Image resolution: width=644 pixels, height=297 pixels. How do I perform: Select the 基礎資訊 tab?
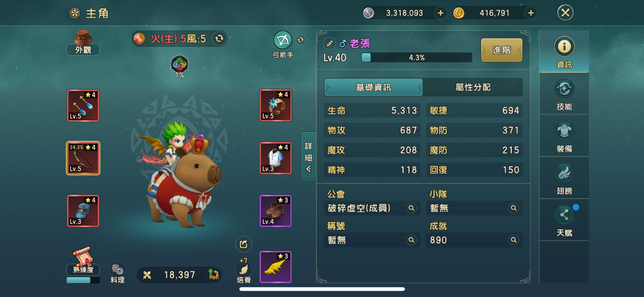pos(374,87)
